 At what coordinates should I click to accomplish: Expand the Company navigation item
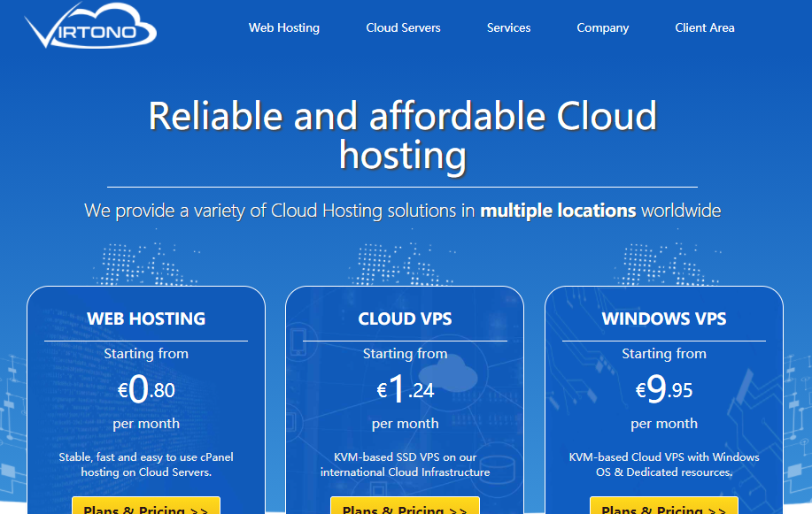(x=602, y=27)
